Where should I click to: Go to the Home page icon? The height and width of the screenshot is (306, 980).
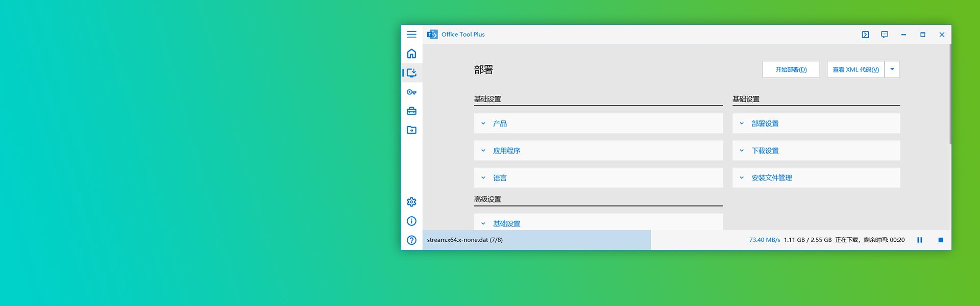[411, 54]
